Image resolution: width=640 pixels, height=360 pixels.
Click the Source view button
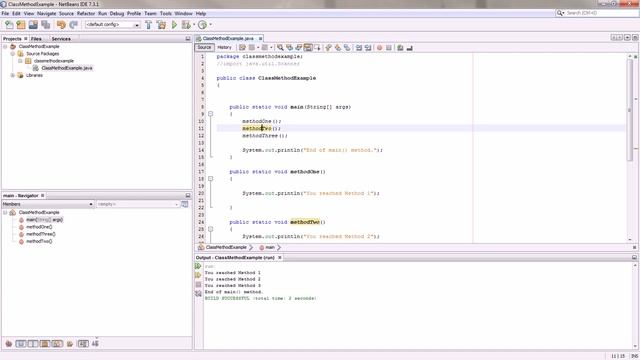coord(204,48)
